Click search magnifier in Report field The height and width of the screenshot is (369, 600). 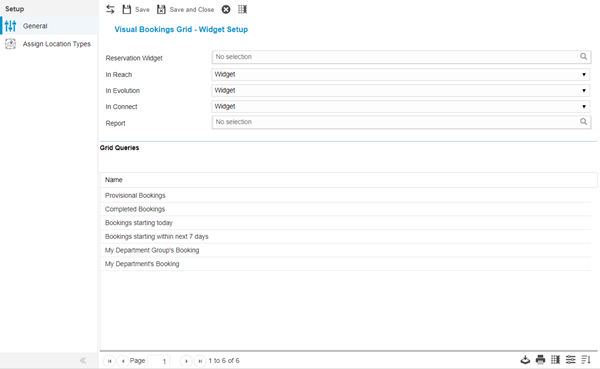[583, 122]
